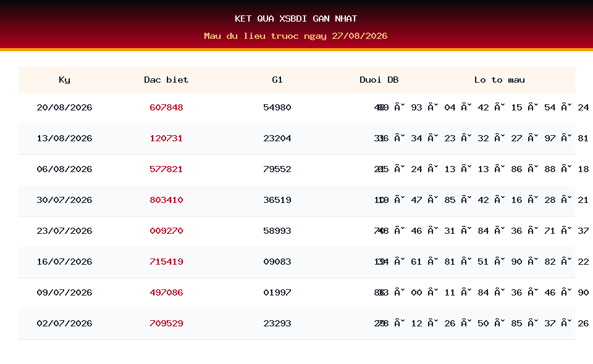Click special prize number 497086

pos(166,292)
